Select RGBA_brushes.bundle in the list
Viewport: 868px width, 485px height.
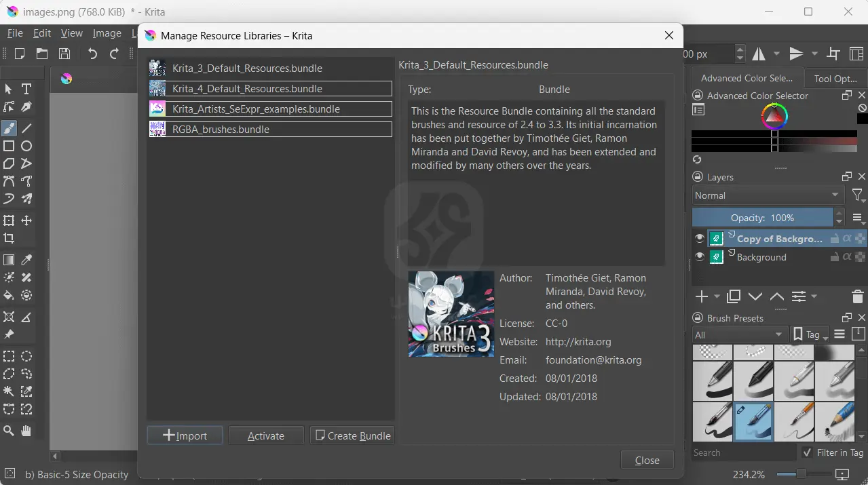tap(270, 129)
